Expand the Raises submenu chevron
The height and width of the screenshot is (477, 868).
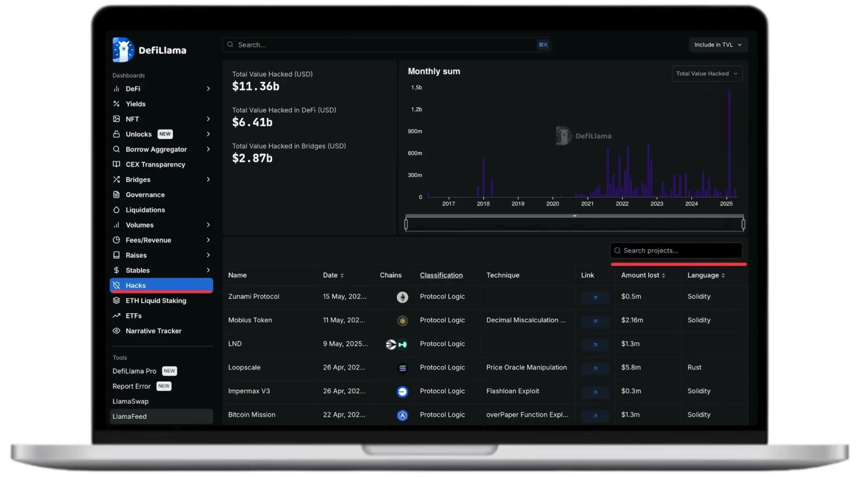coord(208,255)
